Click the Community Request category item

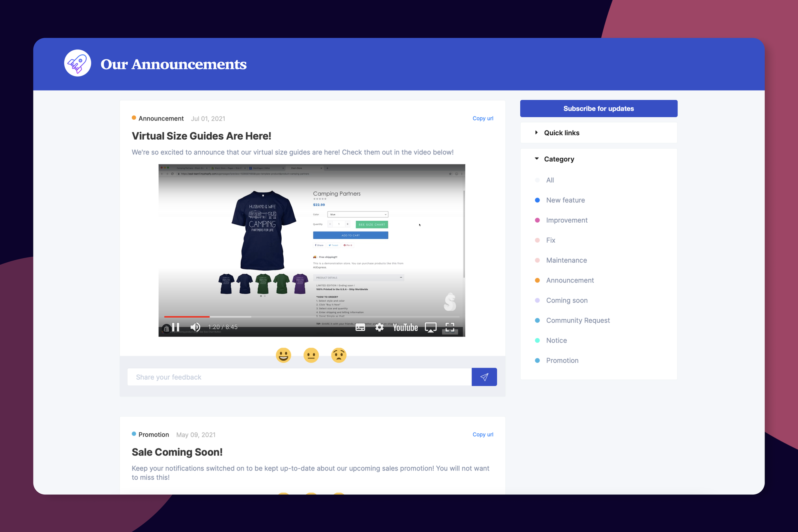pos(578,320)
